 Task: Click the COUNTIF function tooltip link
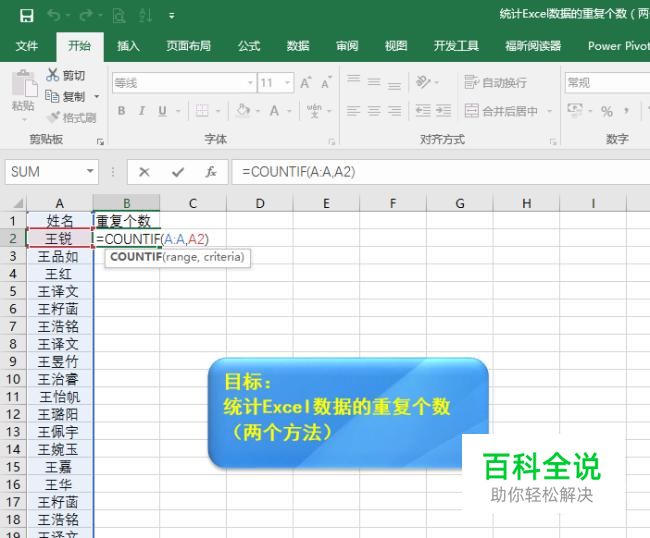[x=136, y=257]
